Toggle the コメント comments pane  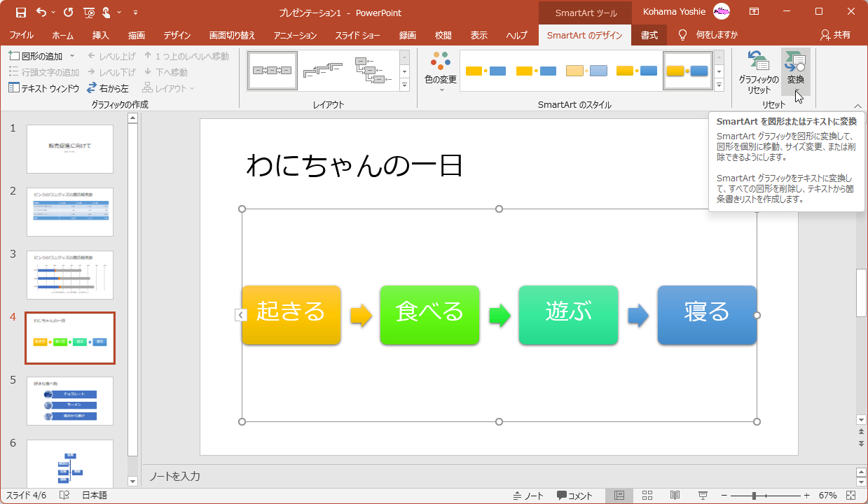tap(575, 496)
